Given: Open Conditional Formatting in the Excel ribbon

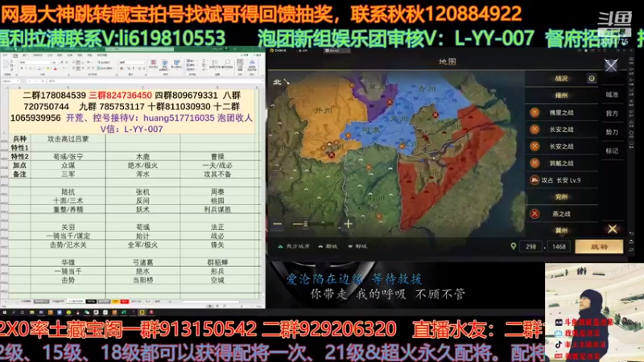Looking at the screenshot, I should pos(154,66).
